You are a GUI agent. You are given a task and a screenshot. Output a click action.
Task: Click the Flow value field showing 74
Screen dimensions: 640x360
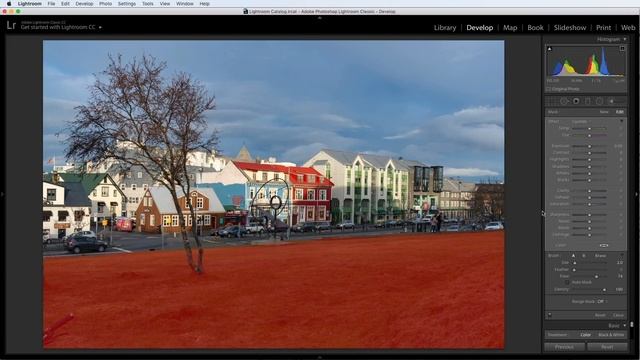tap(620, 276)
